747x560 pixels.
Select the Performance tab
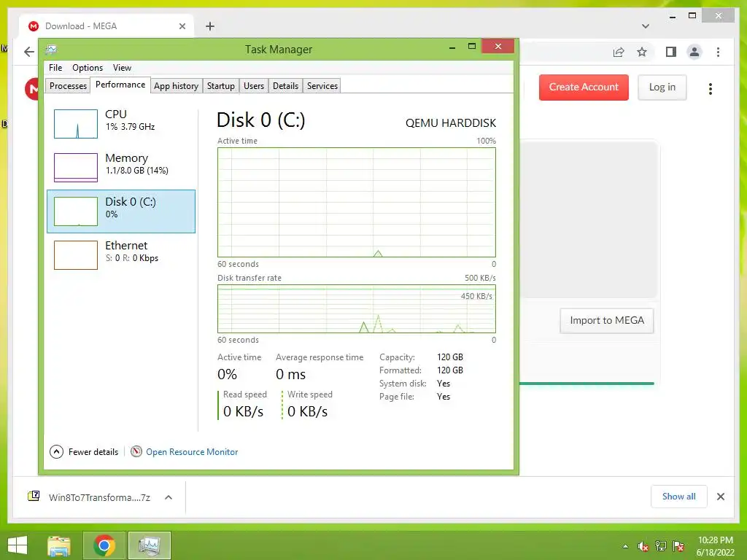(x=120, y=85)
